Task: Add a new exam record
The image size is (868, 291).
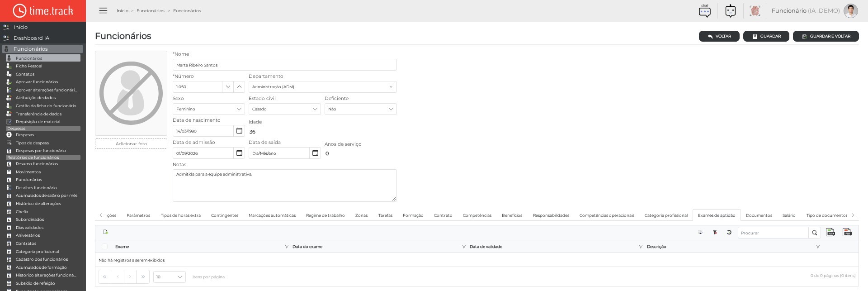Action: tap(105, 232)
